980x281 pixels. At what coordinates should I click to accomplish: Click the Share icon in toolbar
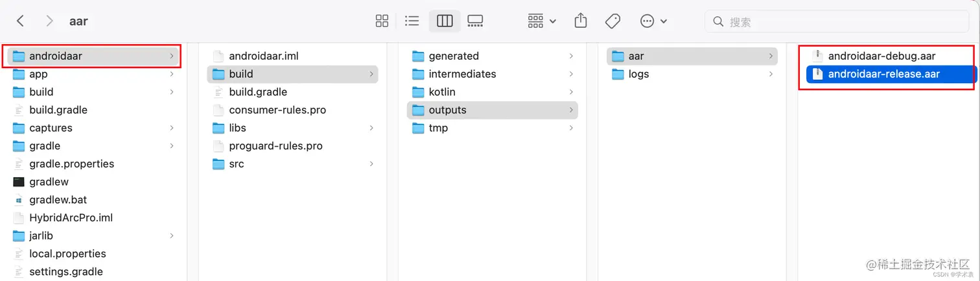[x=581, y=21]
